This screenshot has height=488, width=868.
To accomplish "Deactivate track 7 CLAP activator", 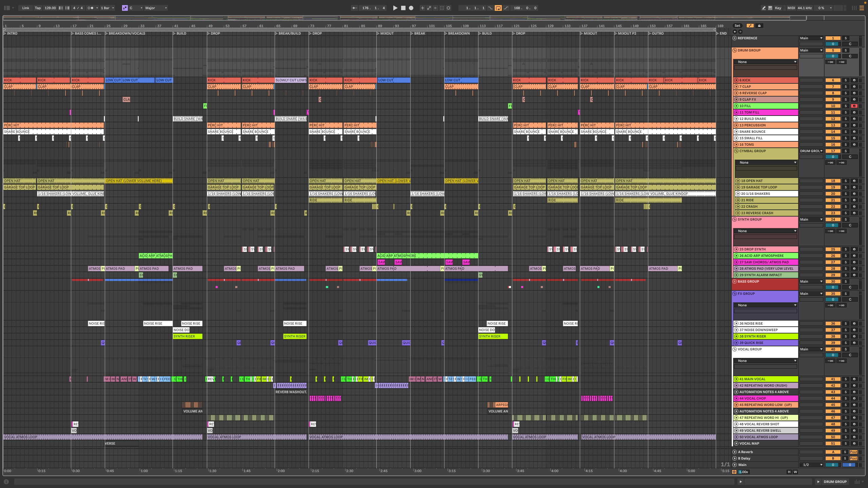I will click(x=833, y=87).
